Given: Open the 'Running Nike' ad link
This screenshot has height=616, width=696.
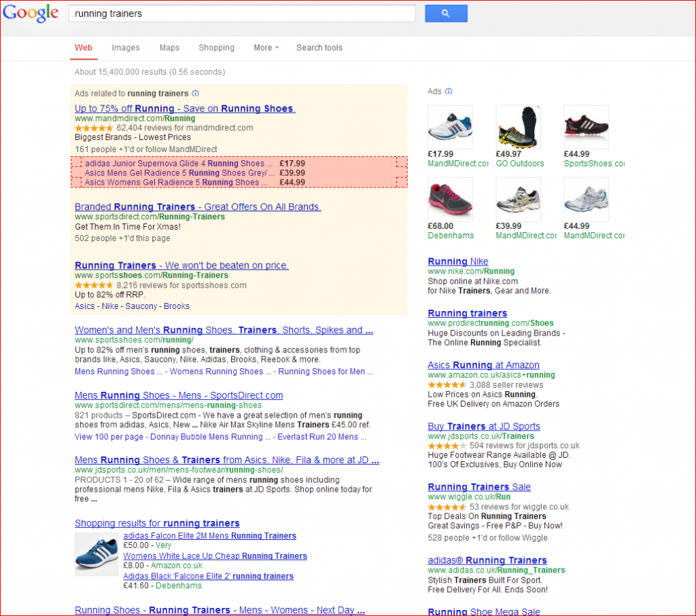Looking at the screenshot, I should (457, 261).
